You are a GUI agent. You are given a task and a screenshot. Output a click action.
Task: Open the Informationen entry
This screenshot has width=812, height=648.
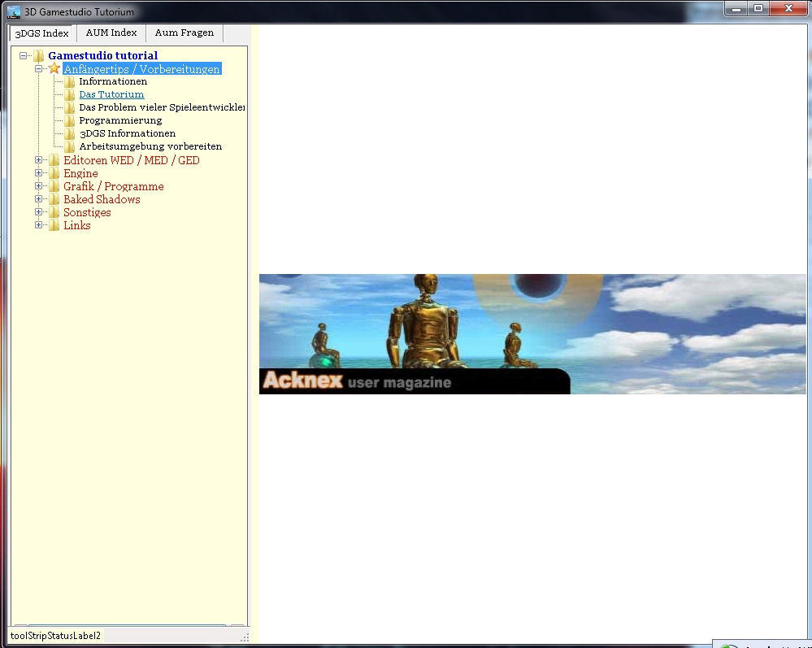tap(113, 81)
